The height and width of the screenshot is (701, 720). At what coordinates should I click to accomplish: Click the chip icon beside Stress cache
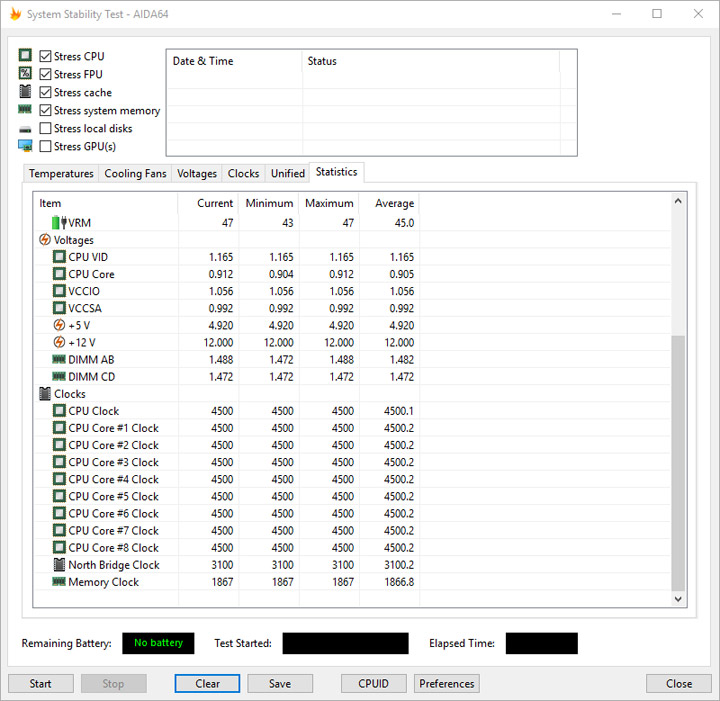click(25, 92)
